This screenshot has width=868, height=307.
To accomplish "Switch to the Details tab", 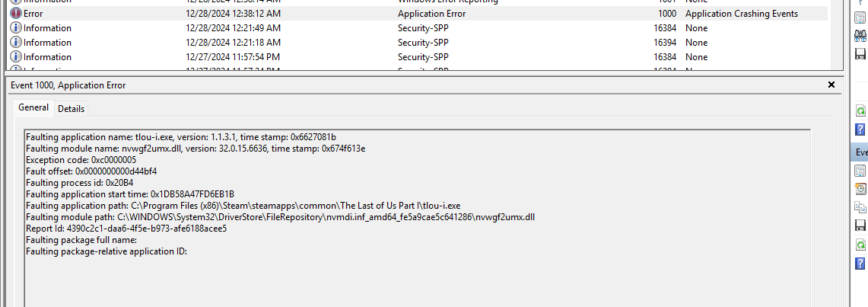I will (x=71, y=109).
